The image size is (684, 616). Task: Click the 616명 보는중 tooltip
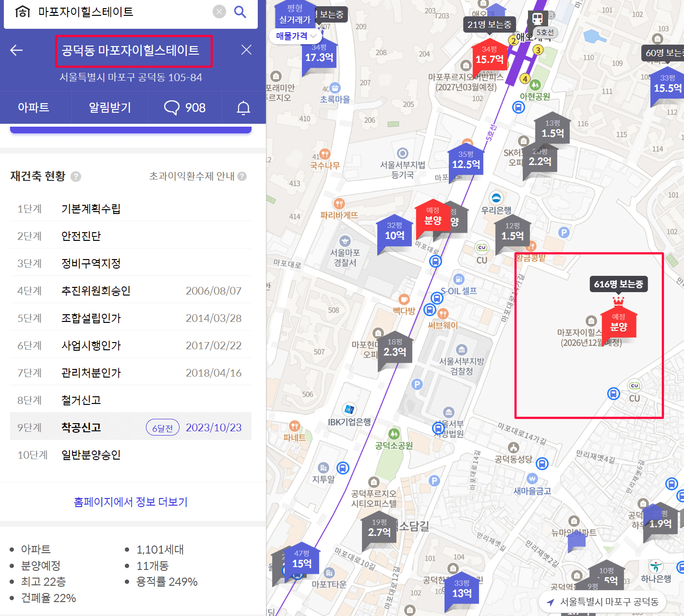[618, 284]
